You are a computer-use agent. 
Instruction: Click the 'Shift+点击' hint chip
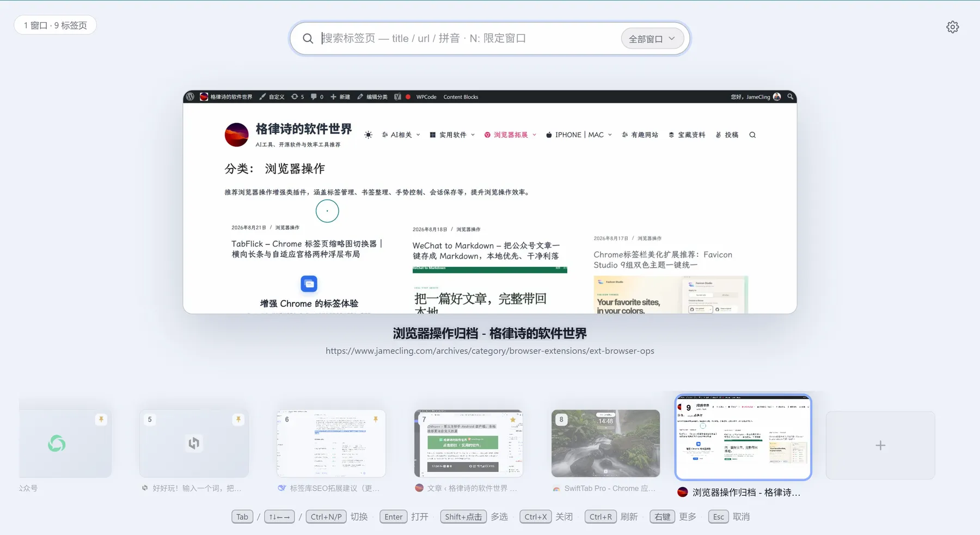coord(463,517)
